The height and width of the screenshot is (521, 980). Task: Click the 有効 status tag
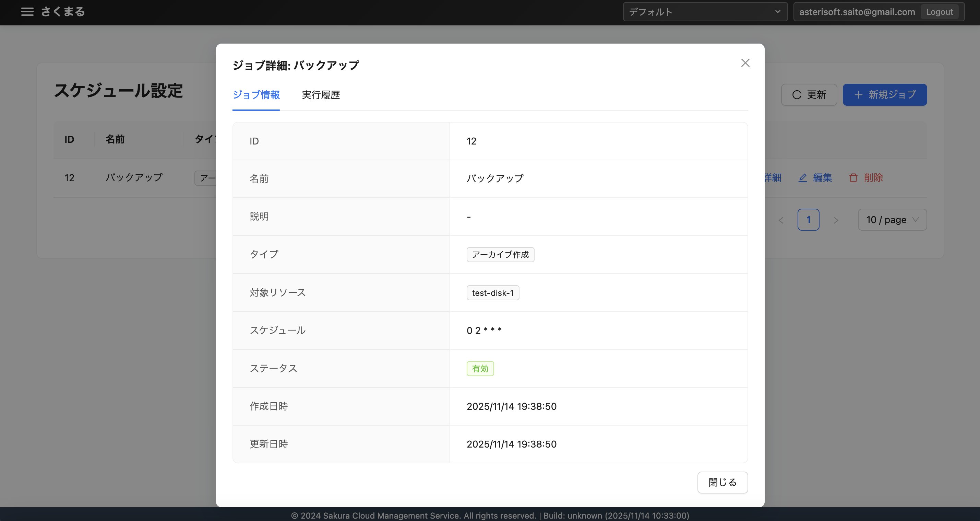pyautogui.click(x=480, y=369)
